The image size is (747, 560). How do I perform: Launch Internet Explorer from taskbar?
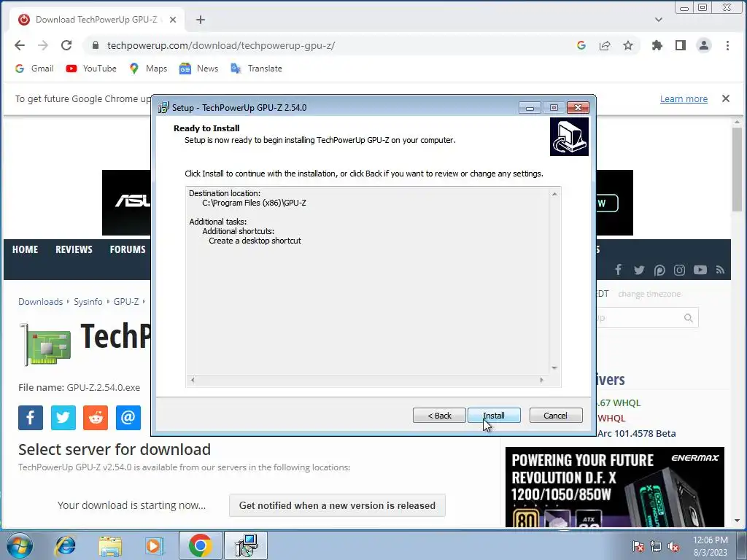65,545
